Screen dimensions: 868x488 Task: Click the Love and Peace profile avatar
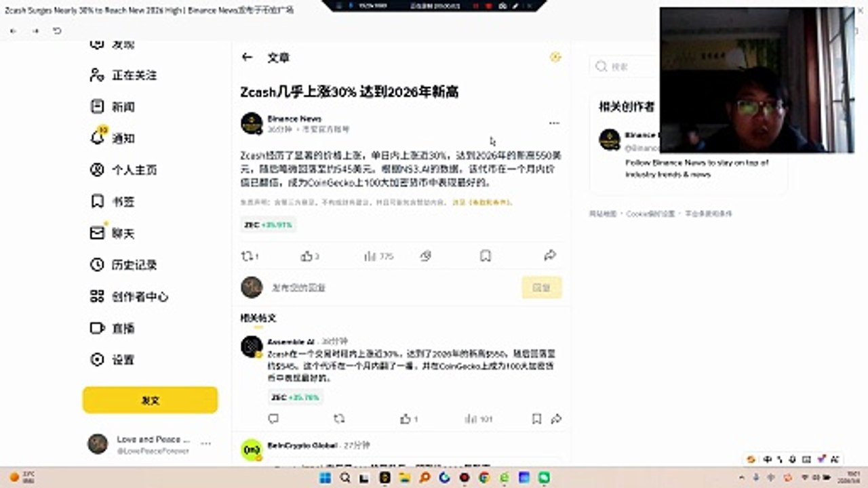coord(98,444)
